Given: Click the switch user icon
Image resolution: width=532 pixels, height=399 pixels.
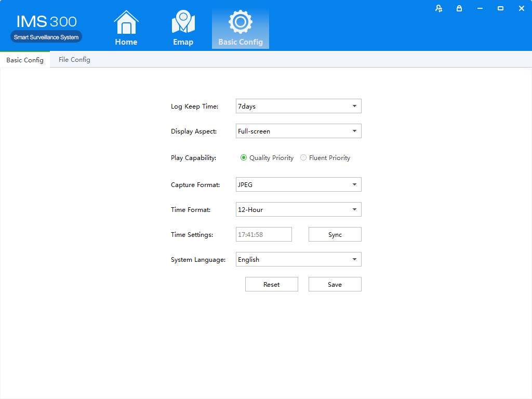Looking at the screenshot, I should point(439,8).
